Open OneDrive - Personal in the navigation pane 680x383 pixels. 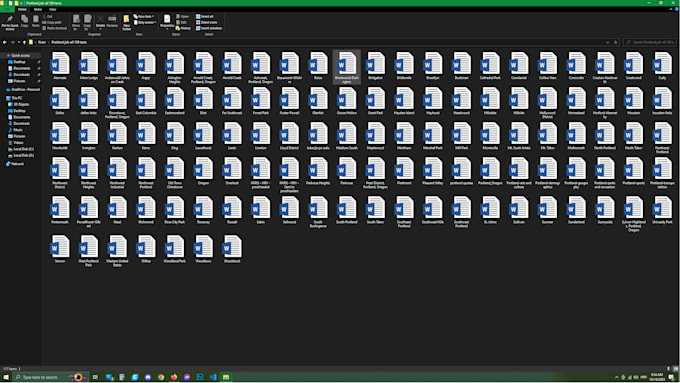[23, 89]
